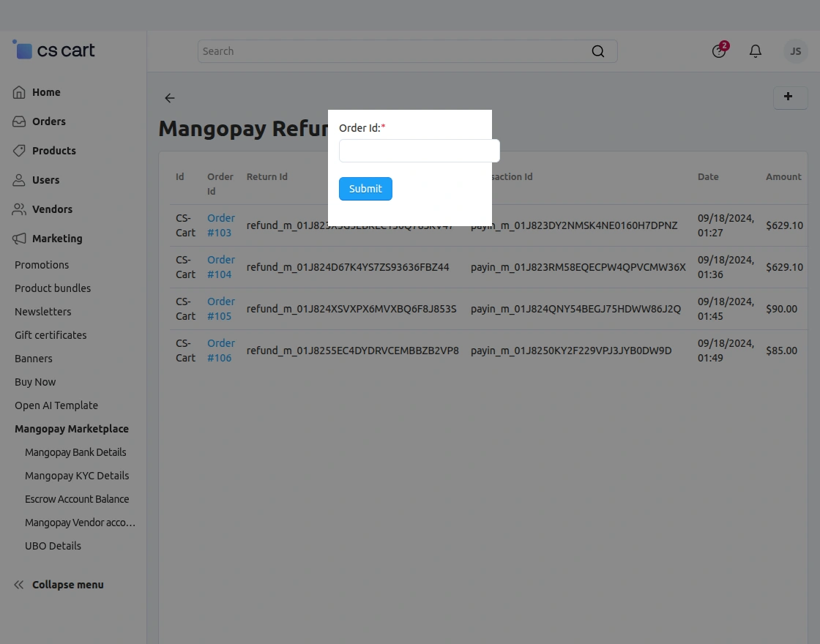Open Order #104 link
Image resolution: width=820 pixels, height=644 pixels.
click(220, 267)
